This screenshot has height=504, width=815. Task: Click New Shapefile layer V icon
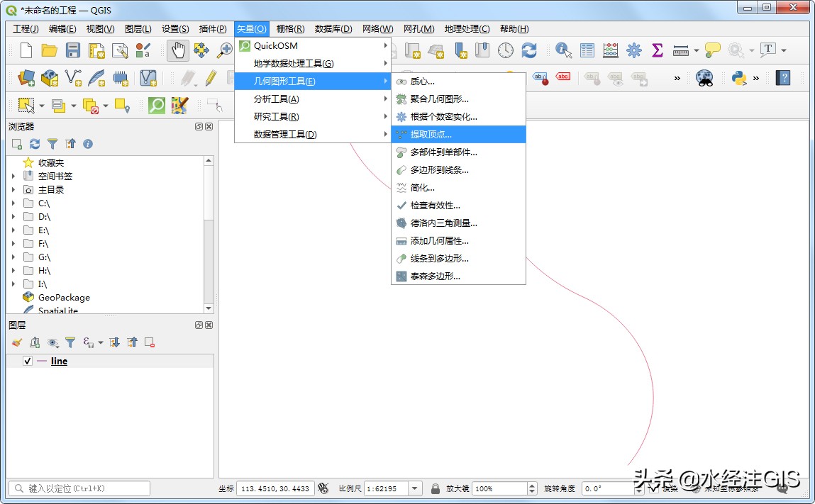pyautogui.click(x=73, y=78)
